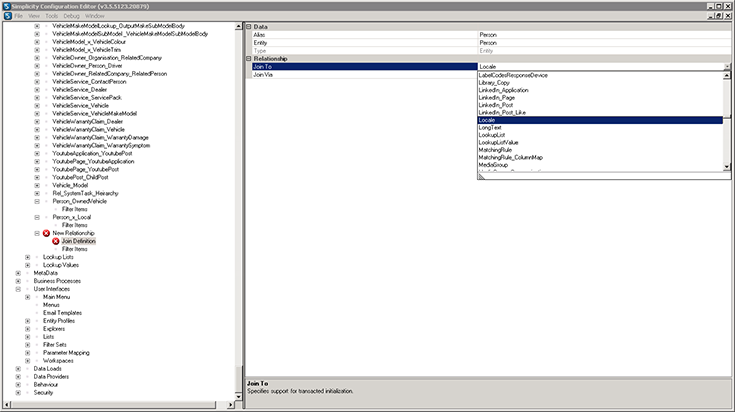Click the red error icon beside New Relationship
Image resolution: width=735 pixels, height=412 pixels.
coord(46,233)
